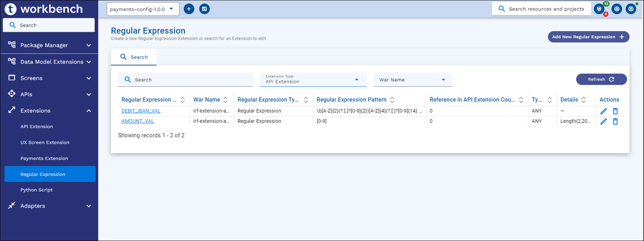This screenshot has width=644, height=241.
Task: Collapse the Extensions sidebar section
Action: 89,111
